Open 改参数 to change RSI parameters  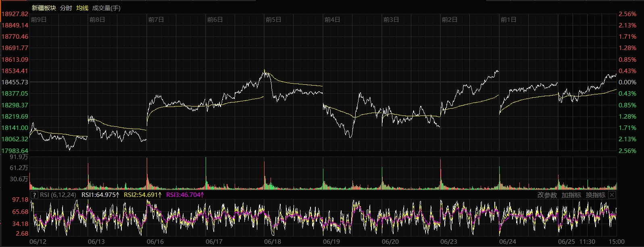coord(547,195)
